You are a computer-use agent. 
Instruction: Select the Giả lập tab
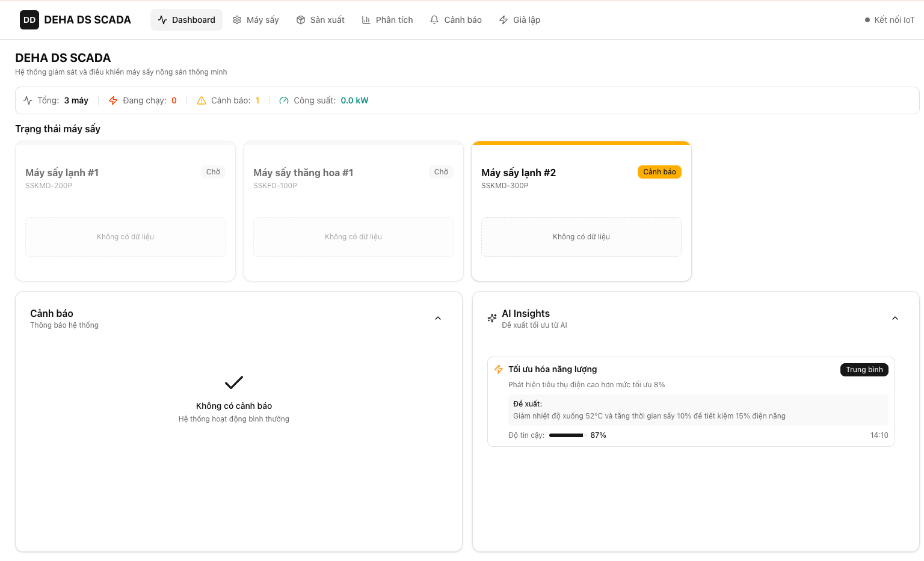[x=520, y=20]
